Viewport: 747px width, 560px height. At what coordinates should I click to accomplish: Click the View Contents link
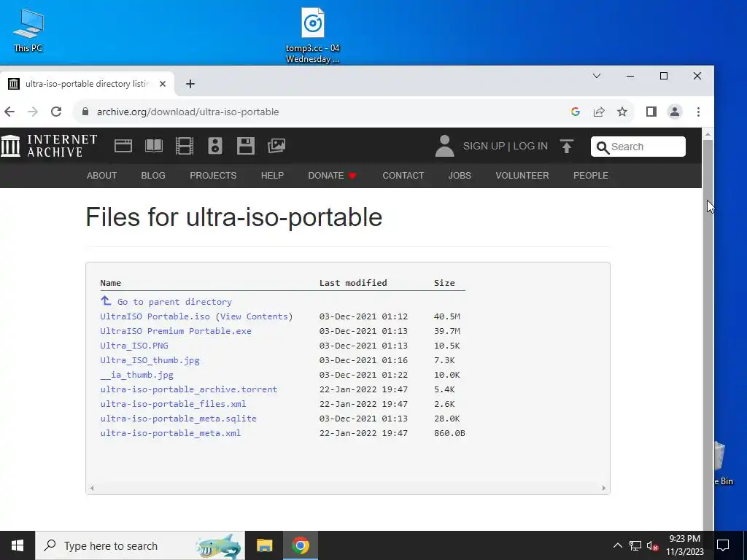255,316
